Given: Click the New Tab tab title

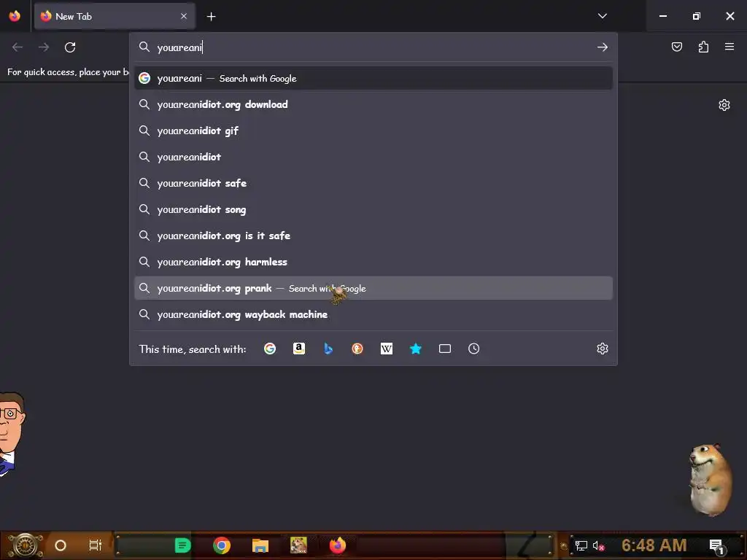Looking at the screenshot, I should [x=74, y=16].
